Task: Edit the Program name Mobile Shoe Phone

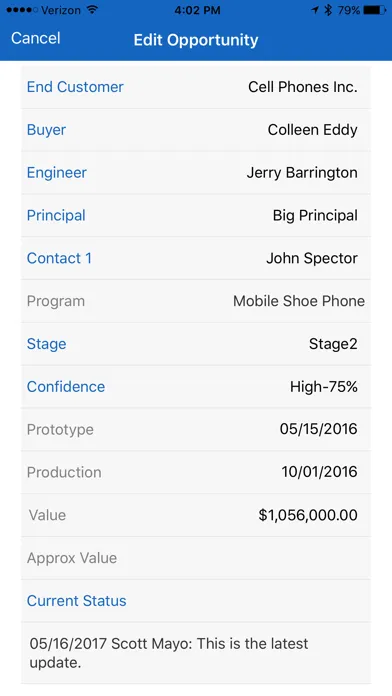Action: 299,301
